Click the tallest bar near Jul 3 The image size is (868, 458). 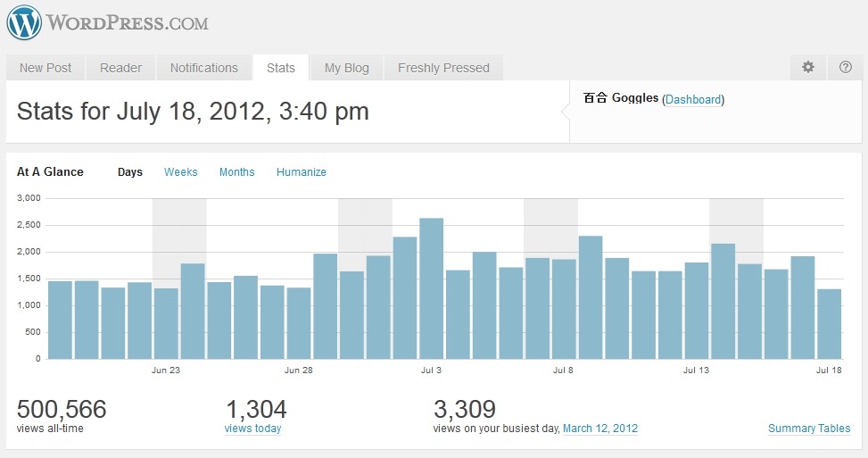[431, 288]
